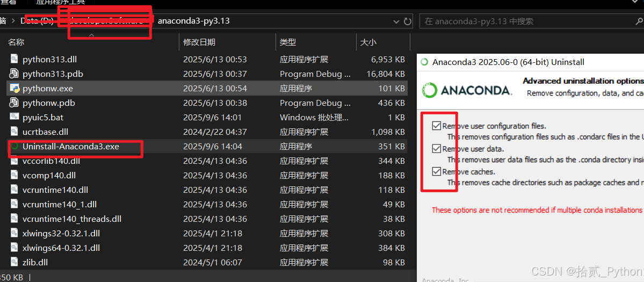Select xlwings32-0.32.1.dll file name

point(61,233)
